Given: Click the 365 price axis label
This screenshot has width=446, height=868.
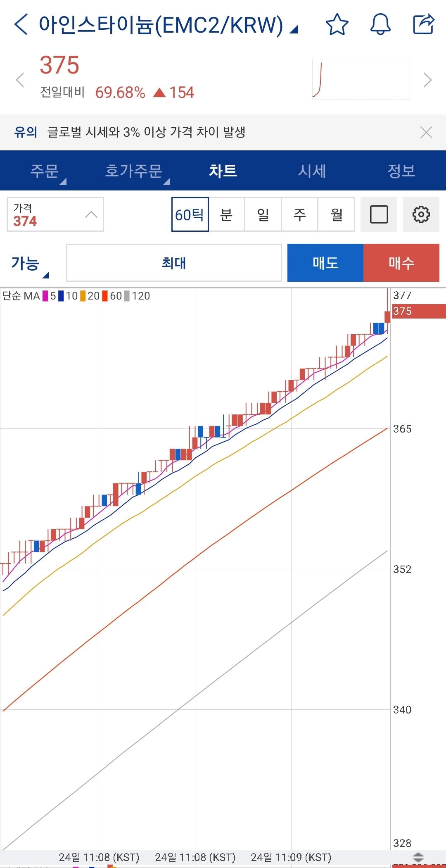Looking at the screenshot, I should coord(402,429).
